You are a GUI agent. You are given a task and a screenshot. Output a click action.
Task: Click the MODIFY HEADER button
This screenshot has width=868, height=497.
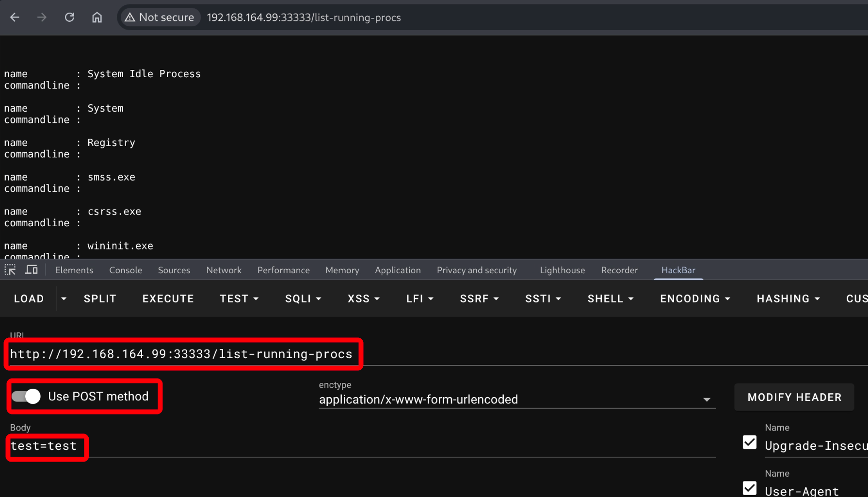click(794, 397)
